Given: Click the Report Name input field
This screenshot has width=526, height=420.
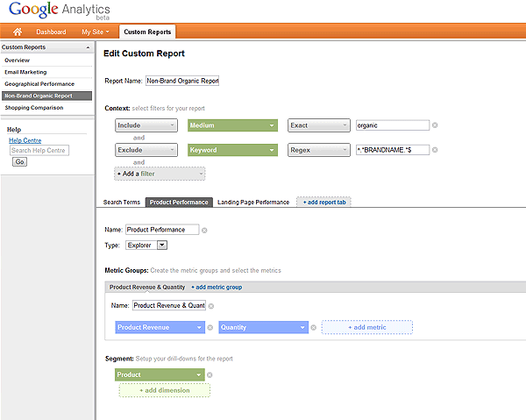Looking at the screenshot, I should (x=182, y=81).
